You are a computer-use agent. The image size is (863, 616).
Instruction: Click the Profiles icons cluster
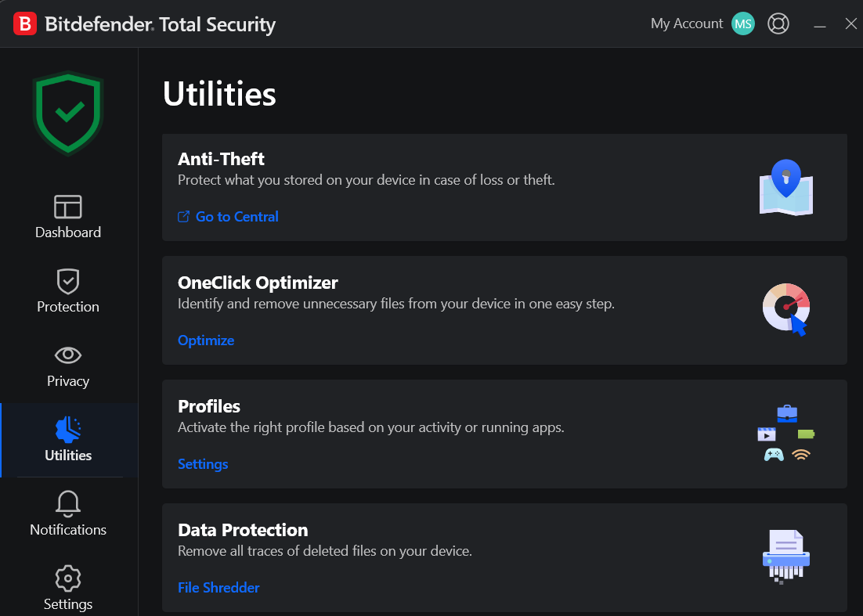[x=786, y=434]
